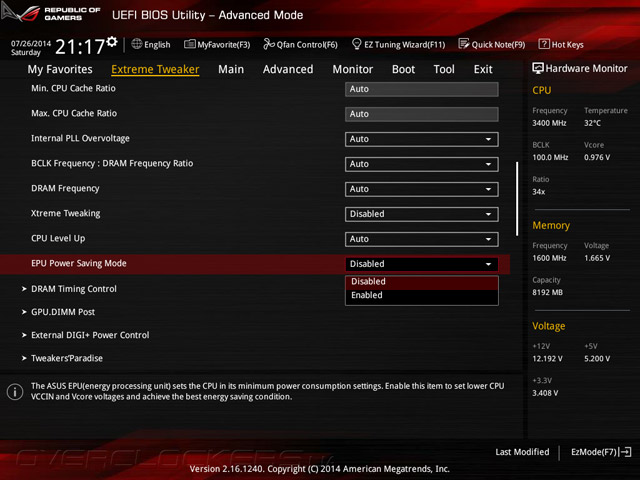Open the DRAM Frequency dropdown
This screenshot has height=480, width=640.
click(x=422, y=189)
